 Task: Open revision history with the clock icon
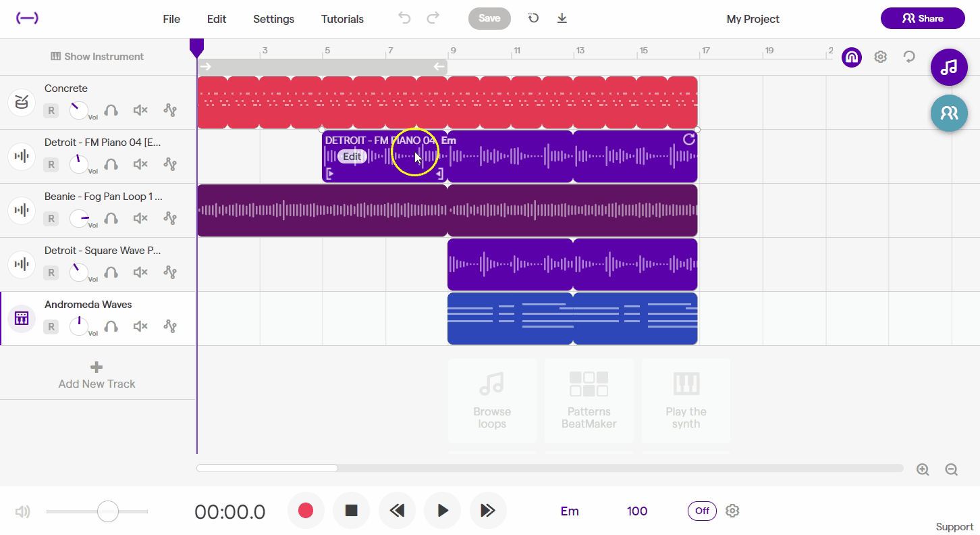tap(533, 18)
